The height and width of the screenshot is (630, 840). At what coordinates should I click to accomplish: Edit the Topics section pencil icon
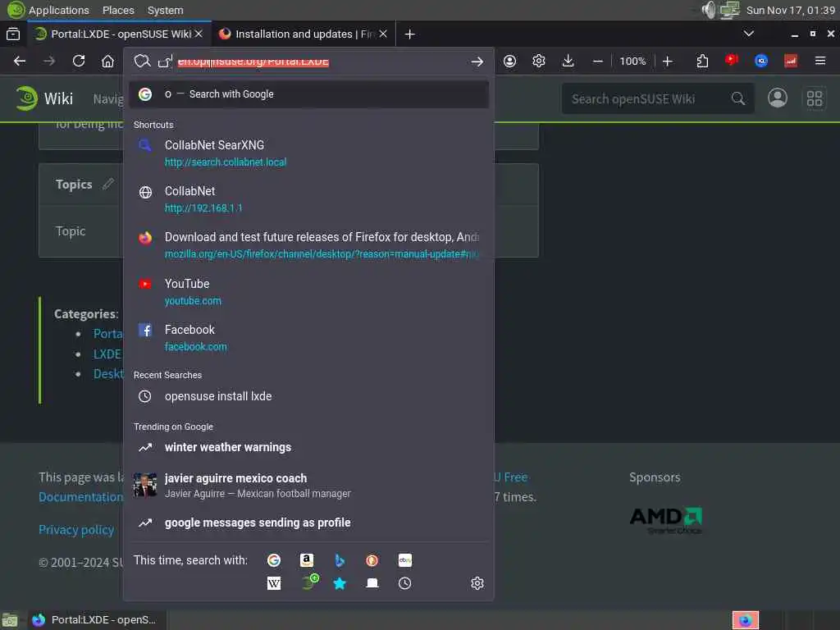pyautogui.click(x=108, y=184)
